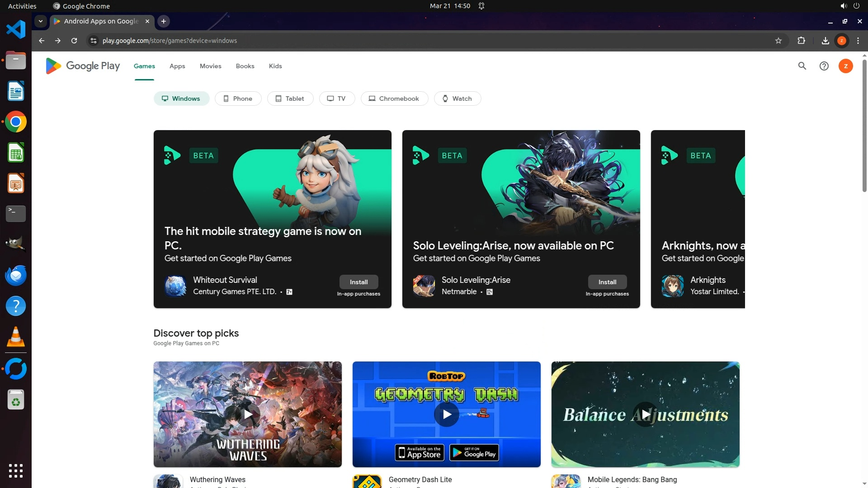
Task: Play the Geometry Dash video
Action: 446,414
